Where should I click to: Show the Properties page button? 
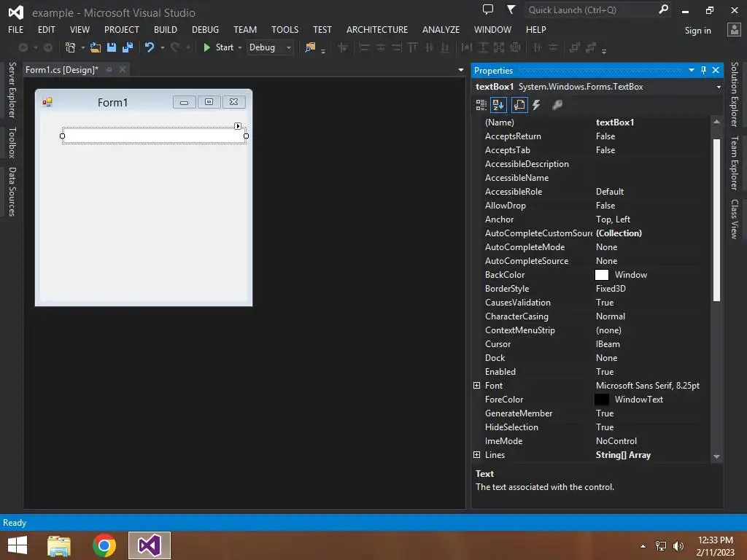[519, 105]
